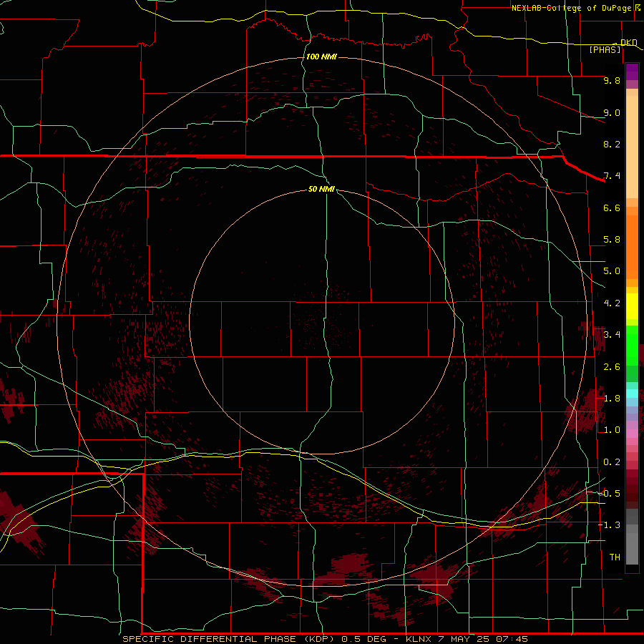The height and width of the screenshot is (644, 644).
Task: Click the 4.2 color scale value
Action: (612, 303)
